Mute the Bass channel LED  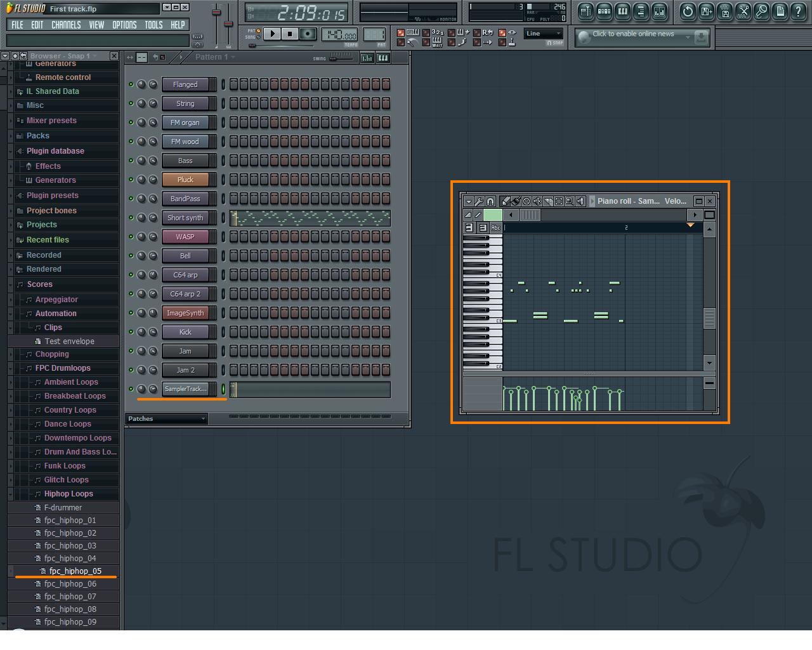tap(131, 161)
